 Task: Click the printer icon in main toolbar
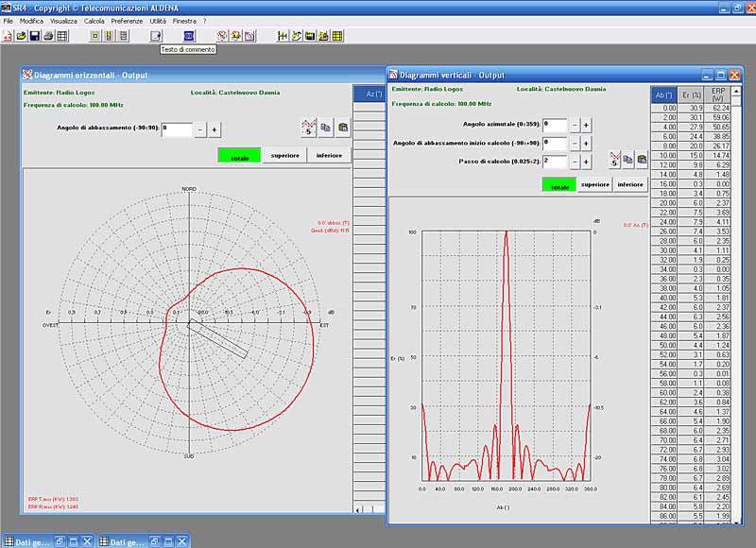tap(48, 36)
